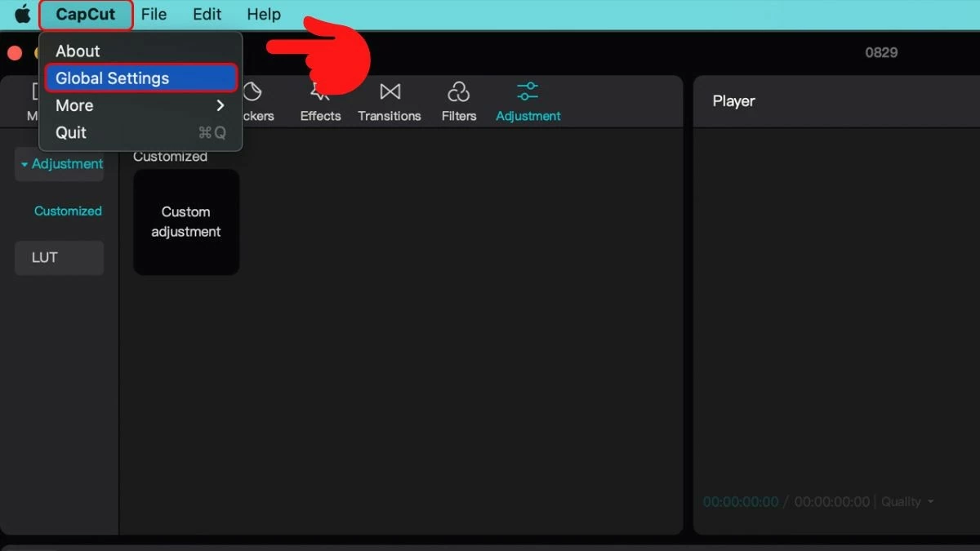The image size is (980, 551).
Task: Choose Global Settings from the CapCut menu
Action: 140,78
